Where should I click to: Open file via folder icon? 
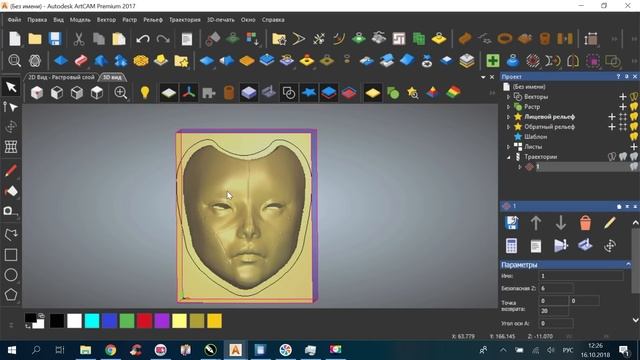click(35, 39)
